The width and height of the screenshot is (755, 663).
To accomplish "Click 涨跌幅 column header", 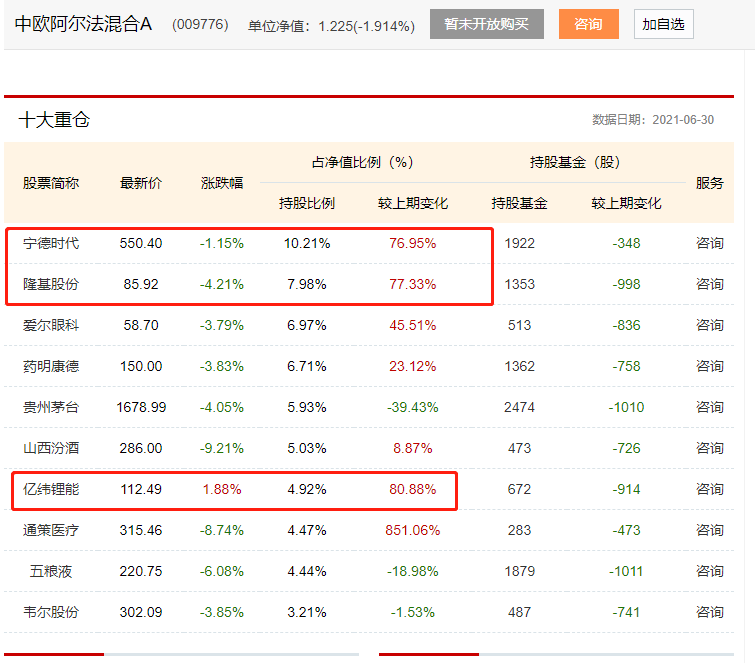I will pyautogui.click(x=222, y=183).
